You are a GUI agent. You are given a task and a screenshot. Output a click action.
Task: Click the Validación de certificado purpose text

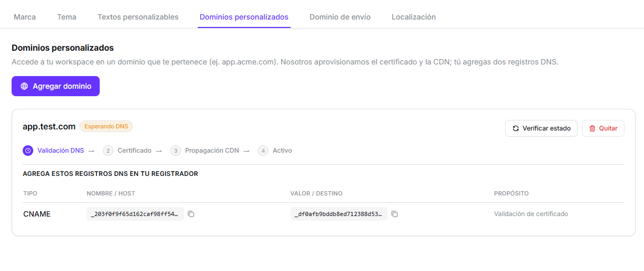[x=531, y=214]
